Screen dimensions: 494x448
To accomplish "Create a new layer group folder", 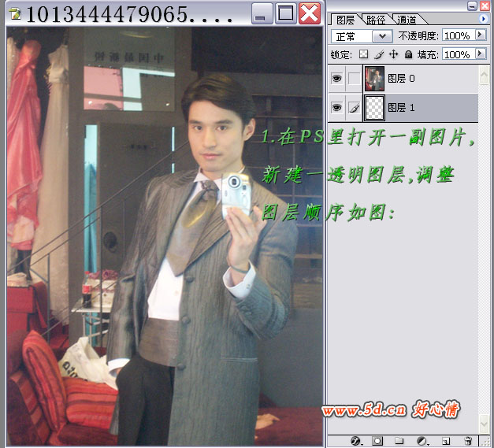I will (399, 440).
